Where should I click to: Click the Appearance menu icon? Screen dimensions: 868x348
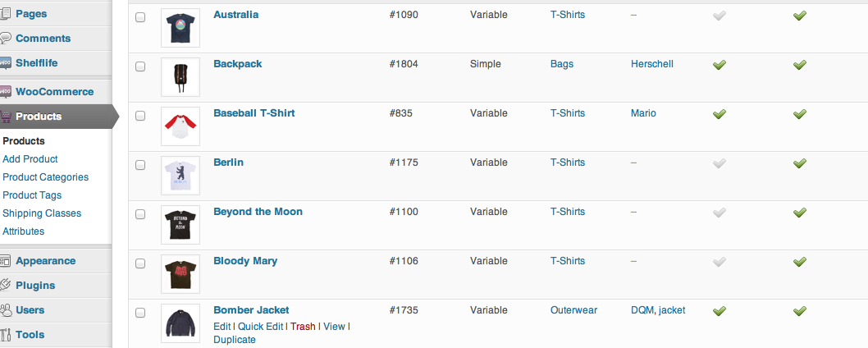pyautogui.click(x=6, y=261)
